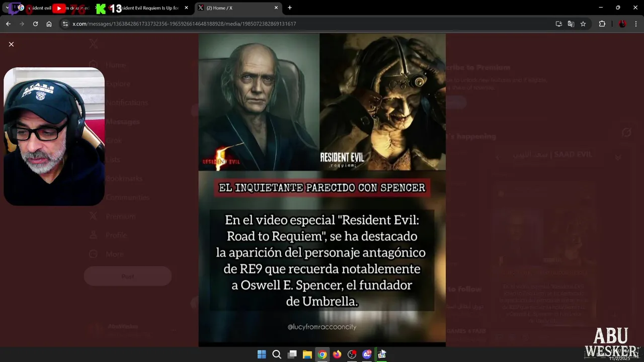The width and height of the screenshot is (644, 362).
Task: Reload the current page
Action: [35, 24]
